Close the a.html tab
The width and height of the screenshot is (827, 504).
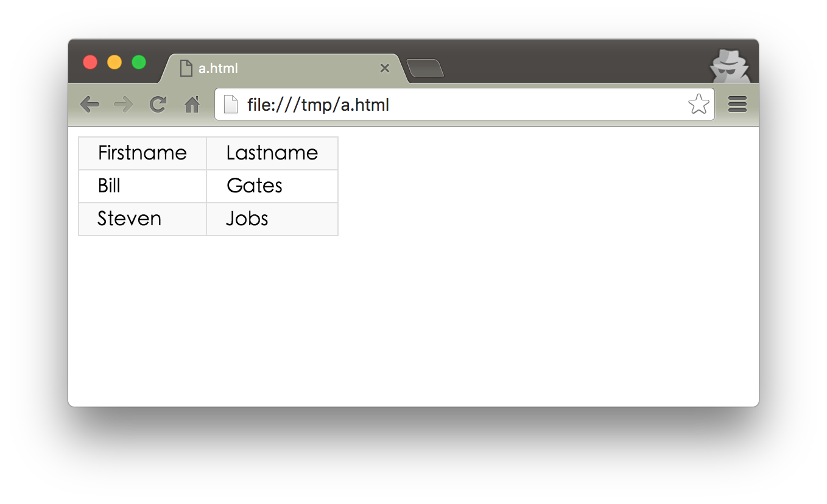384,68
